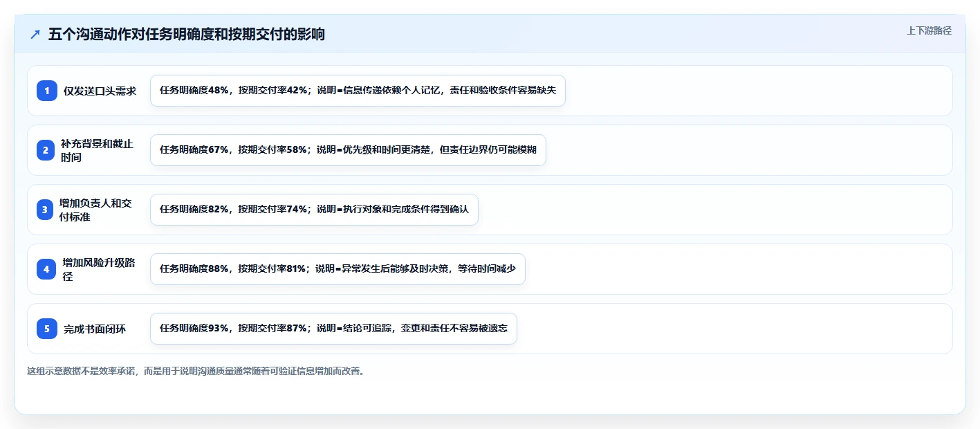Select step number 1 badge

coord(47,91)
